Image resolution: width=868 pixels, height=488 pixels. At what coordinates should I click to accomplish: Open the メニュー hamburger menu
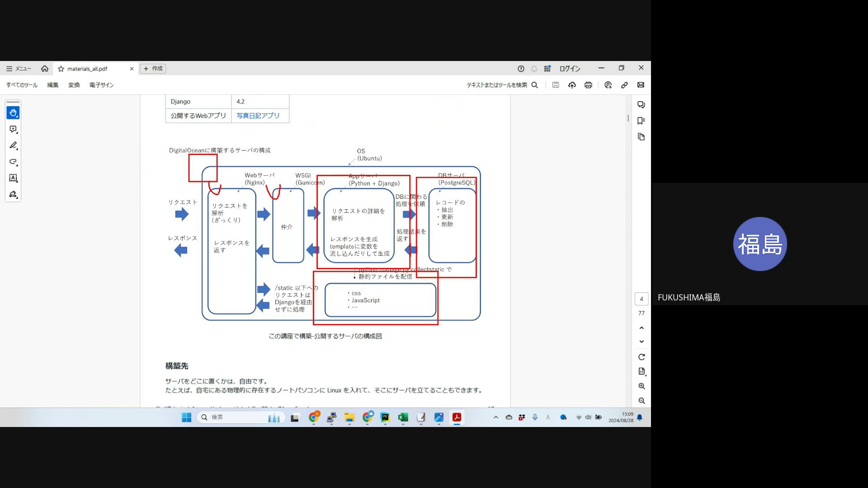(19, 69)
